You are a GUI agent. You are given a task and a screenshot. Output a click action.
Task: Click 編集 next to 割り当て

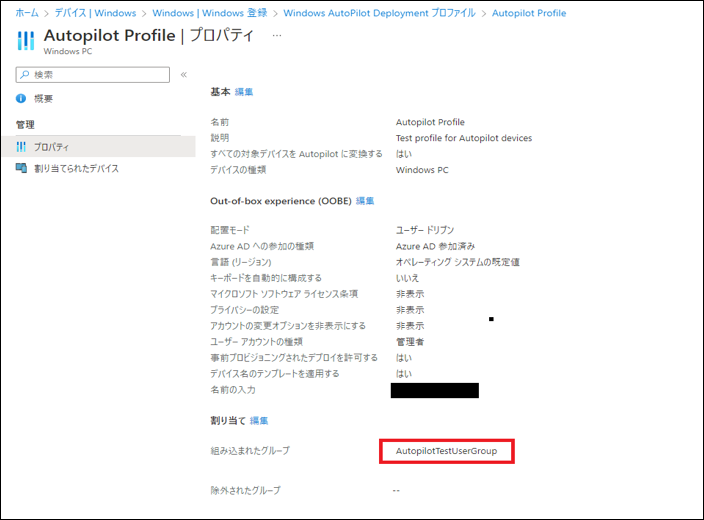pyautogui.click(x=259, y=421)
